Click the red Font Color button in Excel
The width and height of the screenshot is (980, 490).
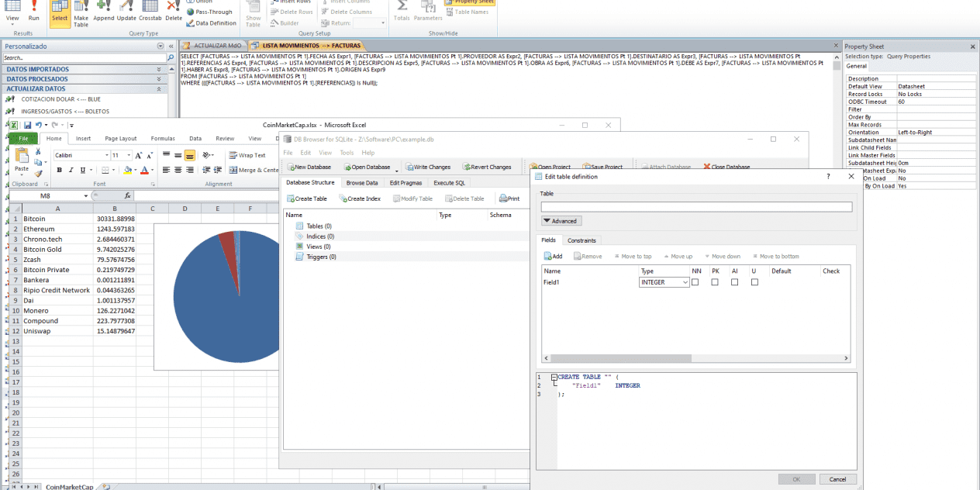(x=143, y=170)
